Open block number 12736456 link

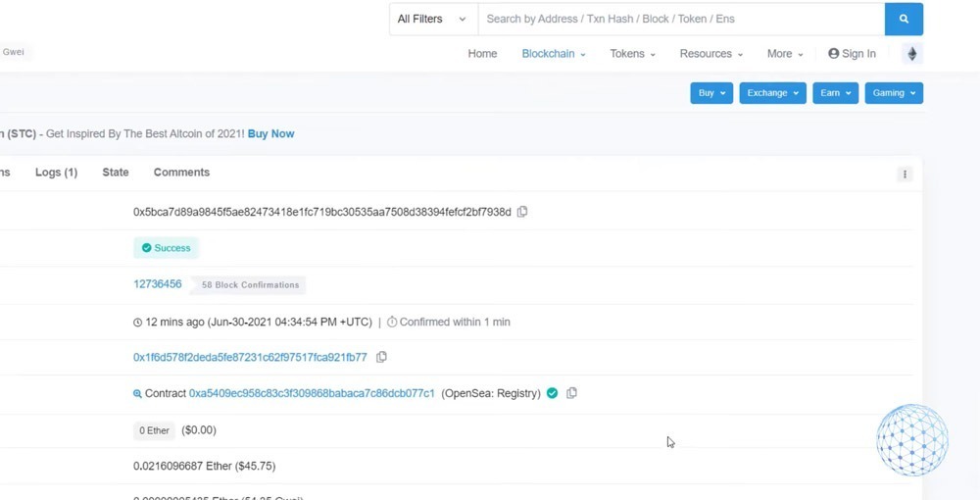157,284
